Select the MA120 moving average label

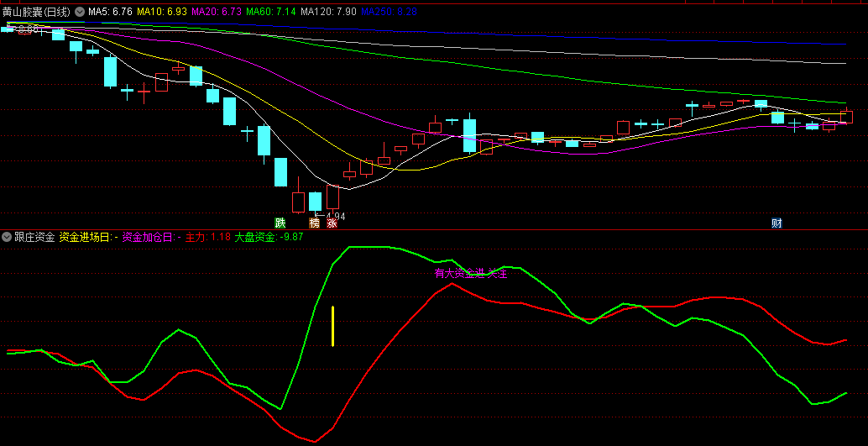328,12
